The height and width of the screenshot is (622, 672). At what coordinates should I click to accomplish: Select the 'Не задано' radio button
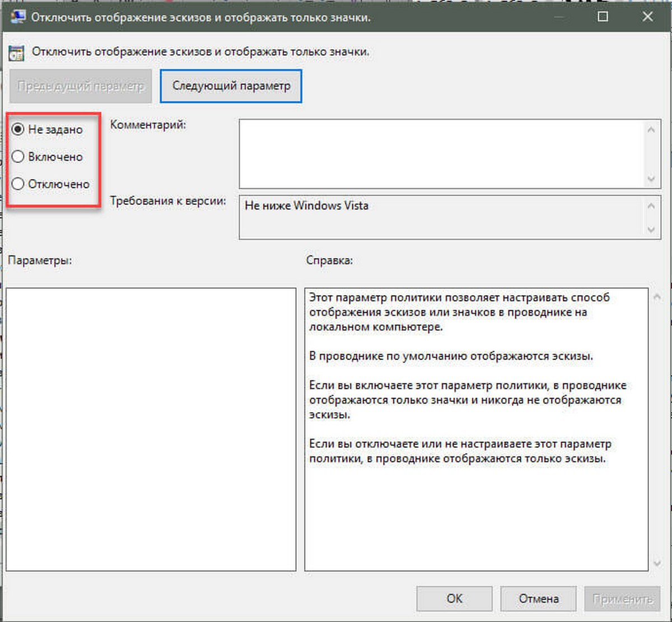[18, 129]
